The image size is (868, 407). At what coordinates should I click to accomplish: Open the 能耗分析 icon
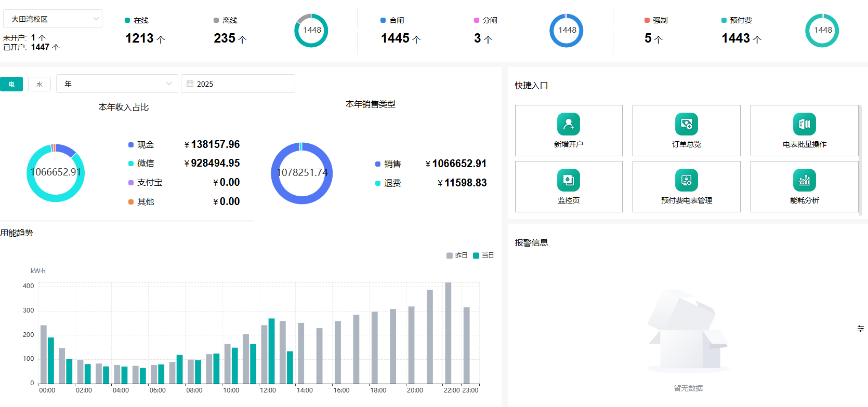804,180
